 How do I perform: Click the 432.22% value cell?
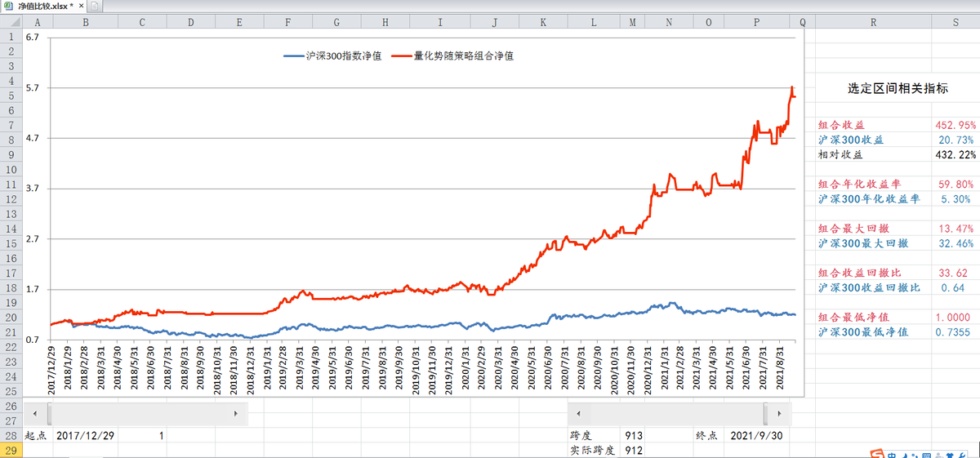(x=955, y=155)
